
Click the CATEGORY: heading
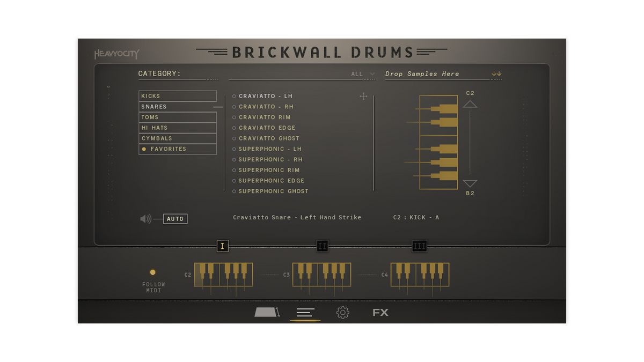point(160,74)
